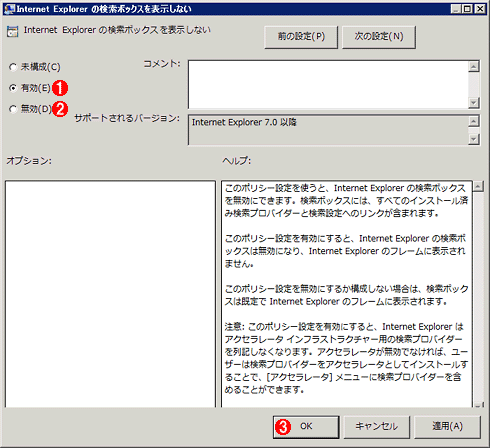Select the 無効(D) radio button
The width and height of the screenshot is (490, 448).
tap(13, 109)
